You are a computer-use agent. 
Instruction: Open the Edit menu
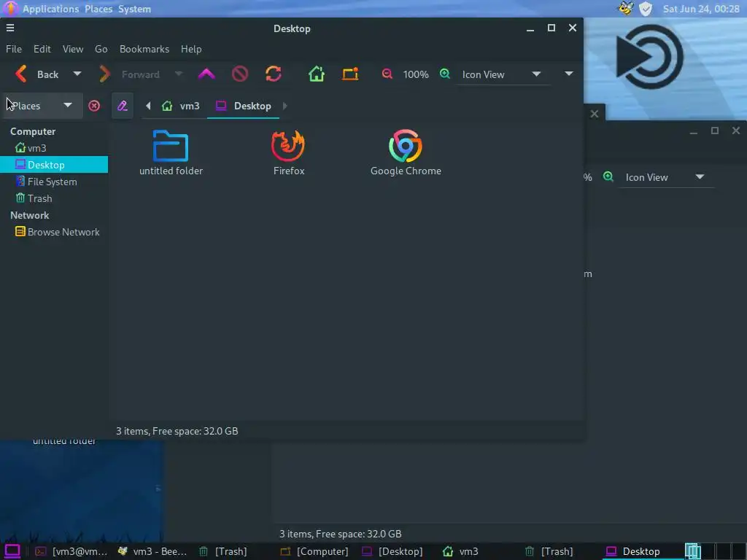42,49
